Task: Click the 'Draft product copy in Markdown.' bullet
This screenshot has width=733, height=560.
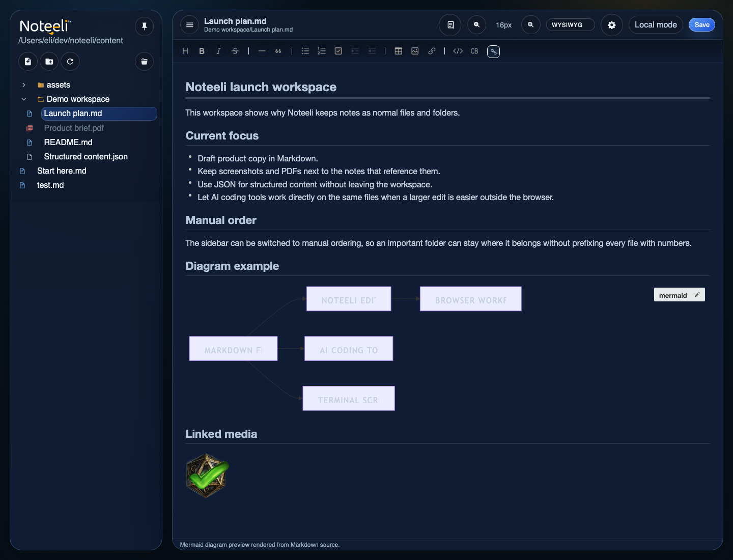Action: 258,159
